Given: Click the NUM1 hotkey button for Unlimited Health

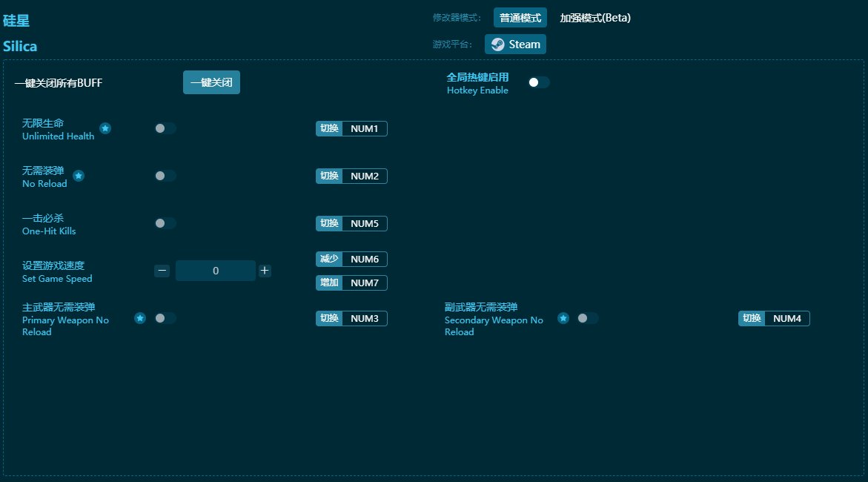Looking at the screenshot, I should click(364, 129).
